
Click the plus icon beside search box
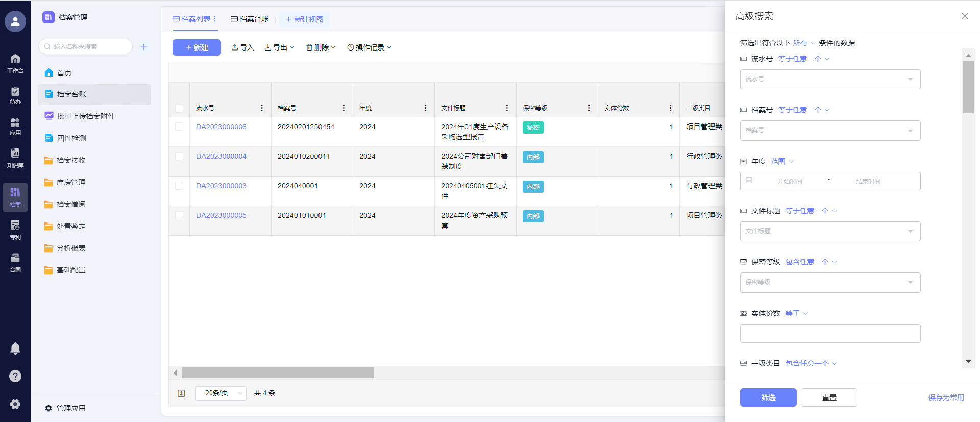coord(144,47)
